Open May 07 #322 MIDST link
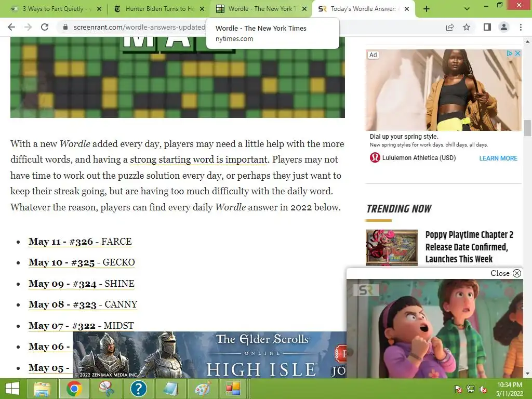This screenshot has height=399, width=532. (x=81, y=326)
